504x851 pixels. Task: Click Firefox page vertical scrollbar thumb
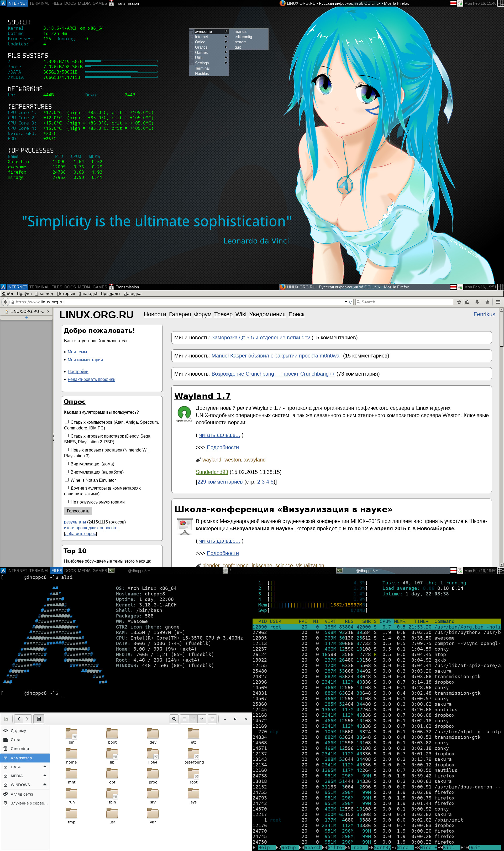click(x=501, y=329)
